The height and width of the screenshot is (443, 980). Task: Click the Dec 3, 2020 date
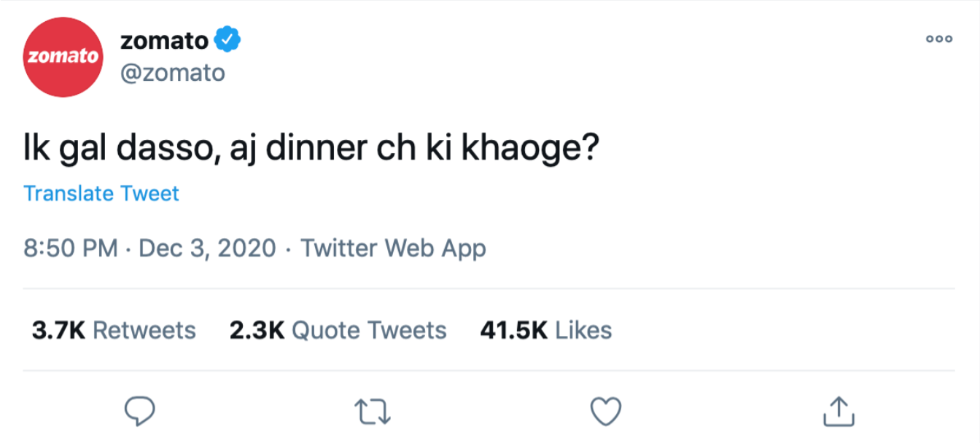tap(207, 248)
